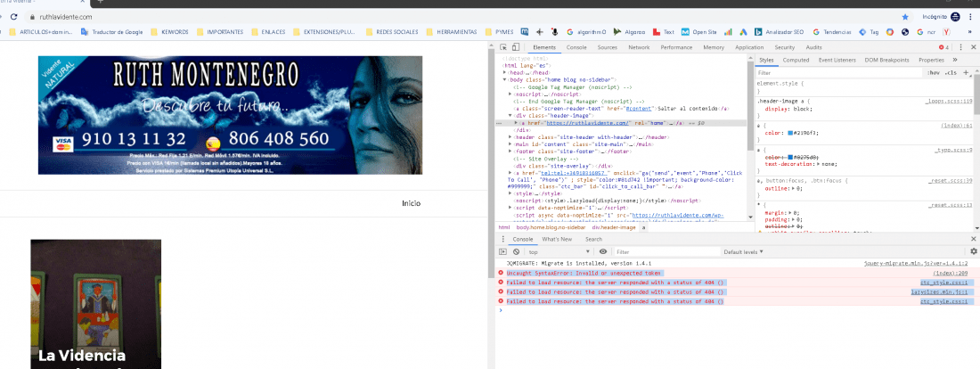Activate the DevTools inspect element picker
Image resolution: width=980 pixels, height=369 pixels.
(x=503, y=47)
